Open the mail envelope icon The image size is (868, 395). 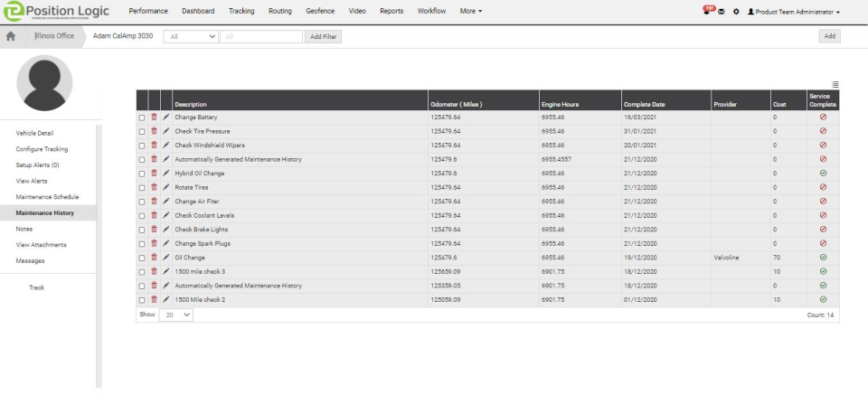click(x=721, y=12)
